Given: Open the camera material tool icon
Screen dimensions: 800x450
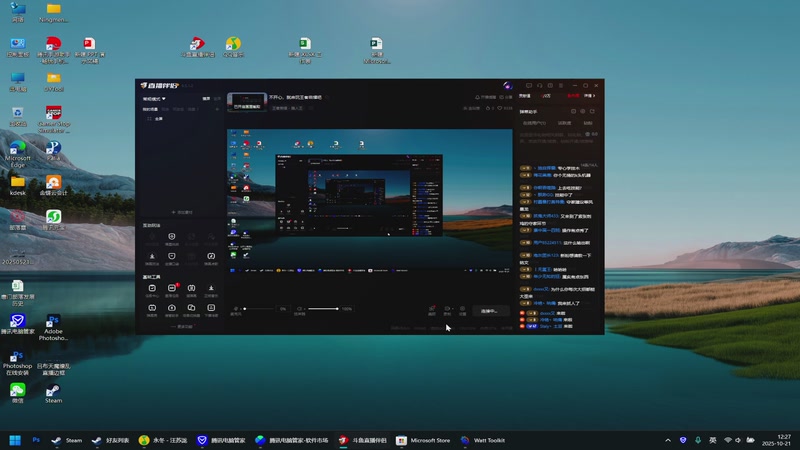Looking at the screenshot, I should (172, 308).
